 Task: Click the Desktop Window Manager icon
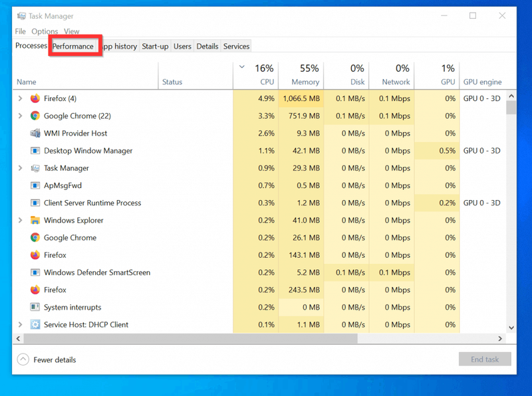(x=35, y=151)
